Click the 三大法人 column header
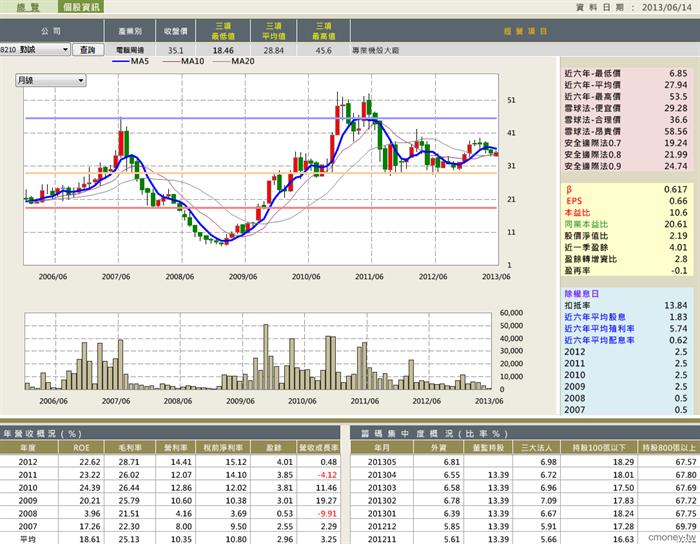The width and height of the screenshot is (700, 544). [x=536, y=448]
